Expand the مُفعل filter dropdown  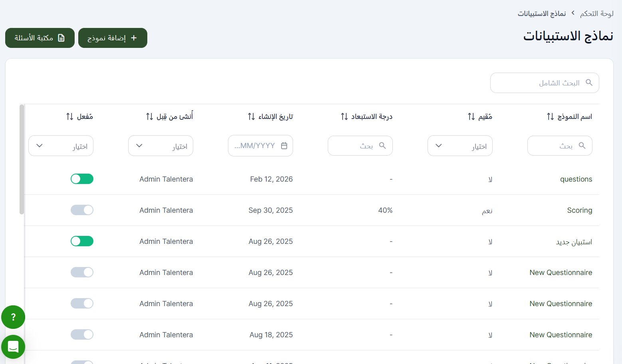pyautogui.click(x=61, y=146)
